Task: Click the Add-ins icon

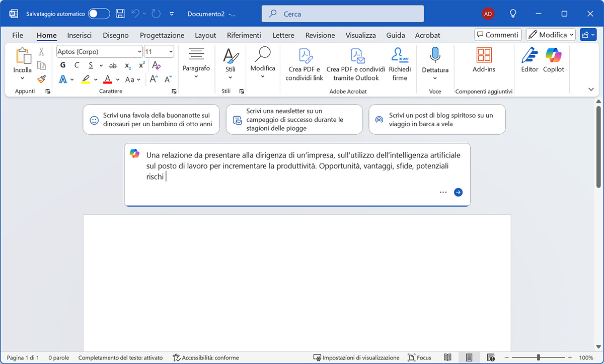Action: [x=484, y=55]
